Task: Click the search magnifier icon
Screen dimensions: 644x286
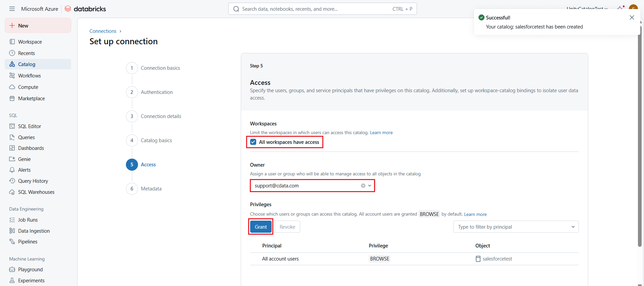Action: pos(236,9)
